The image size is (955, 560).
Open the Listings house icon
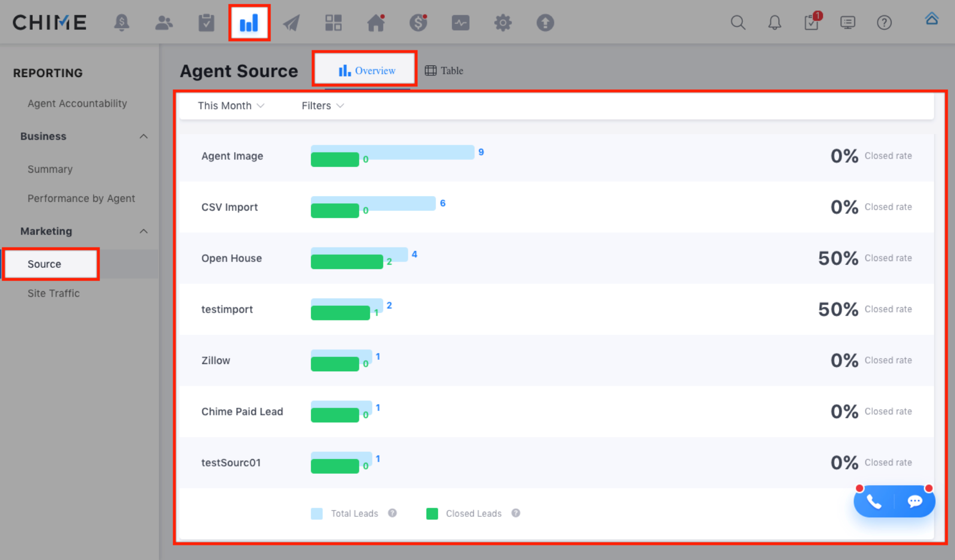pos(376,22)
